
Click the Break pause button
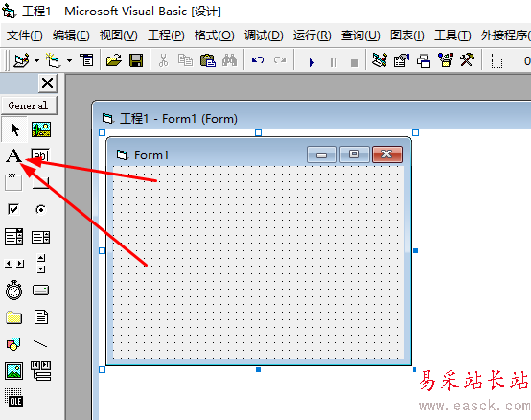coord(334,62)
